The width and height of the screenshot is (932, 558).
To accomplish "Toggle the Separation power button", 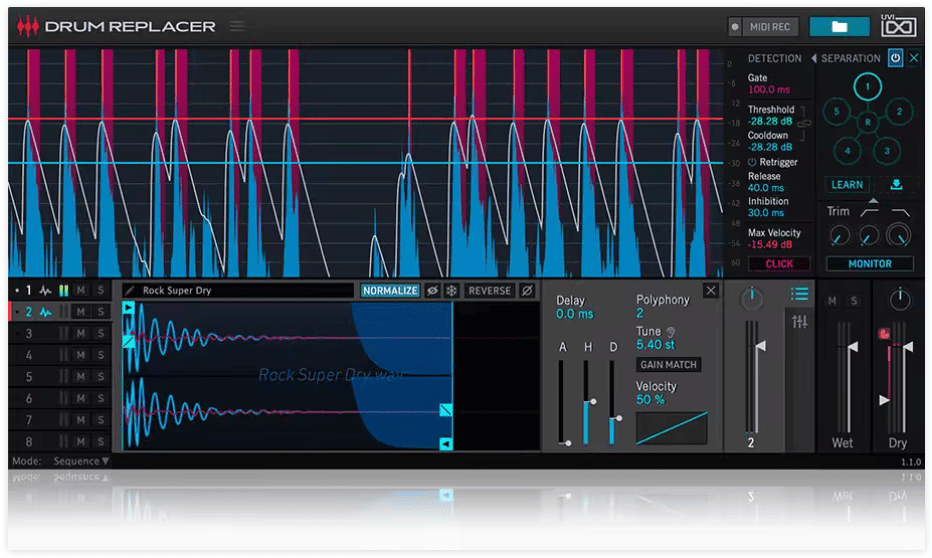I will click(895, 58).
